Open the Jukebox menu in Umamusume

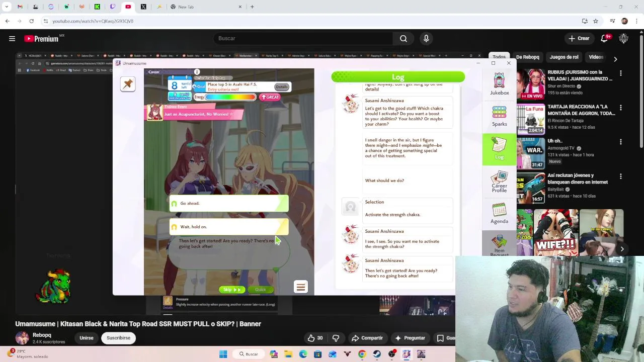[x=499, y=83]
